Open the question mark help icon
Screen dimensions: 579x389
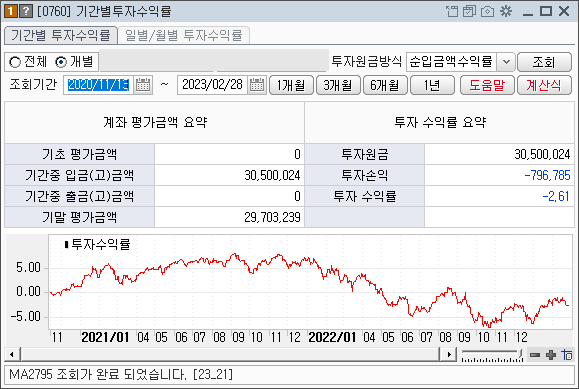coord(25,11)
